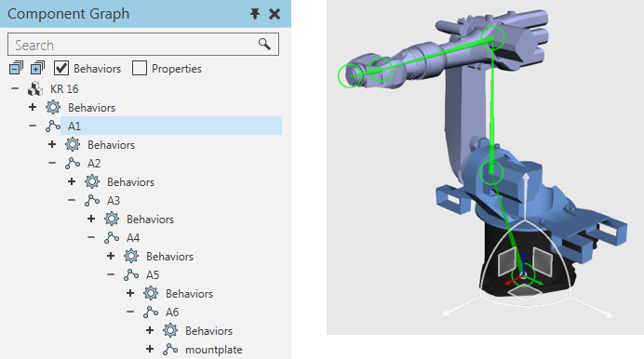Click the A3 link node icon
Image resolution: width=644 pixels, height=359 pixels.
92,200
